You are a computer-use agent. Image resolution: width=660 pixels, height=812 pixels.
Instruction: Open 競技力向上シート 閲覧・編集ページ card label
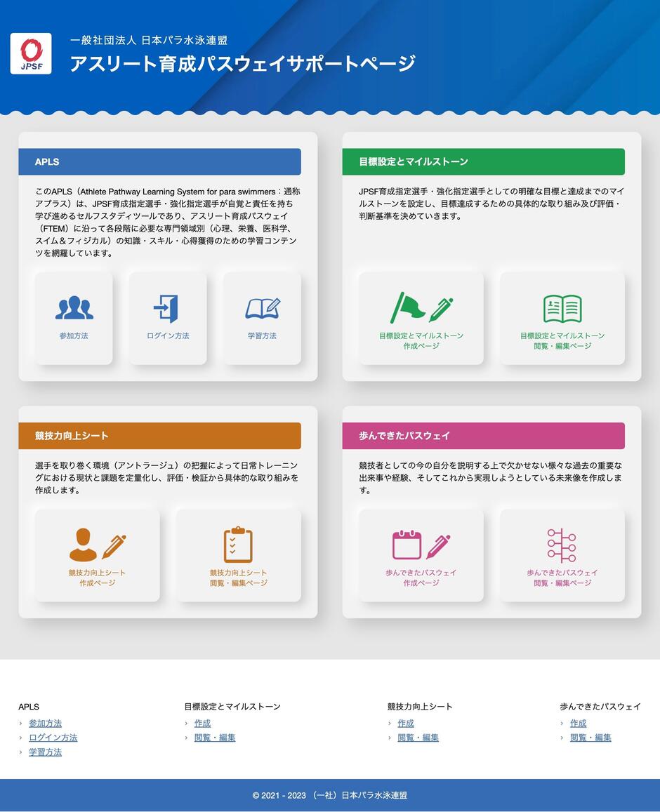[238, 578]
